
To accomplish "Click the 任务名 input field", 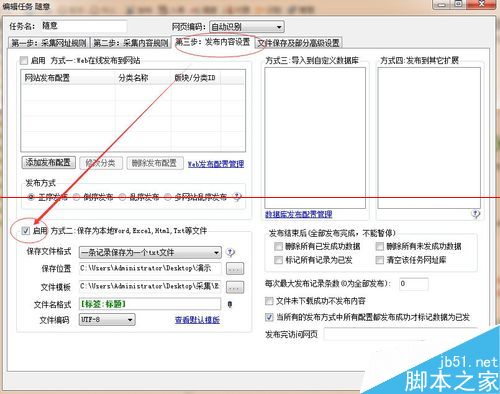I will coord(84,26).
